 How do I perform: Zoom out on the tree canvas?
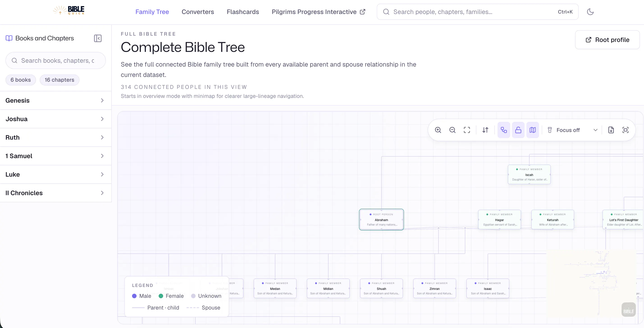click(x=452, y=130)
